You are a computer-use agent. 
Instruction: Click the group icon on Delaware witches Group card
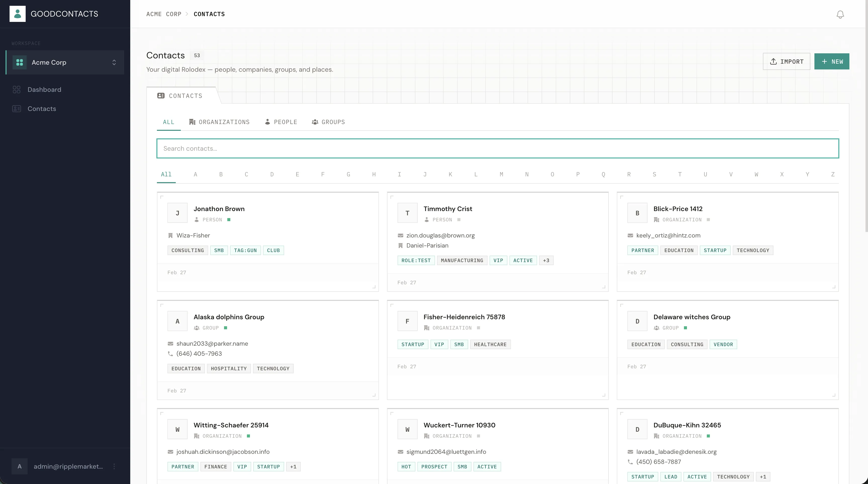click(x=656, y=328)
